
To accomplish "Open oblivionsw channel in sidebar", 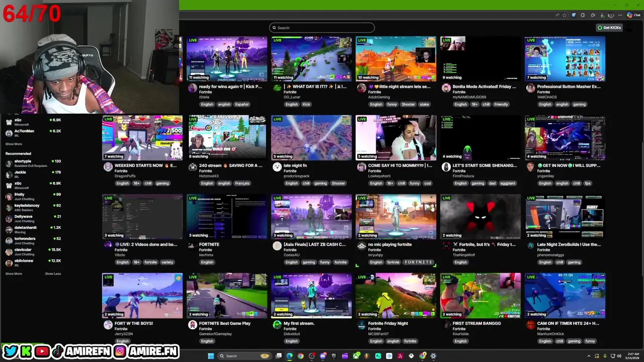I will (33, 262).
